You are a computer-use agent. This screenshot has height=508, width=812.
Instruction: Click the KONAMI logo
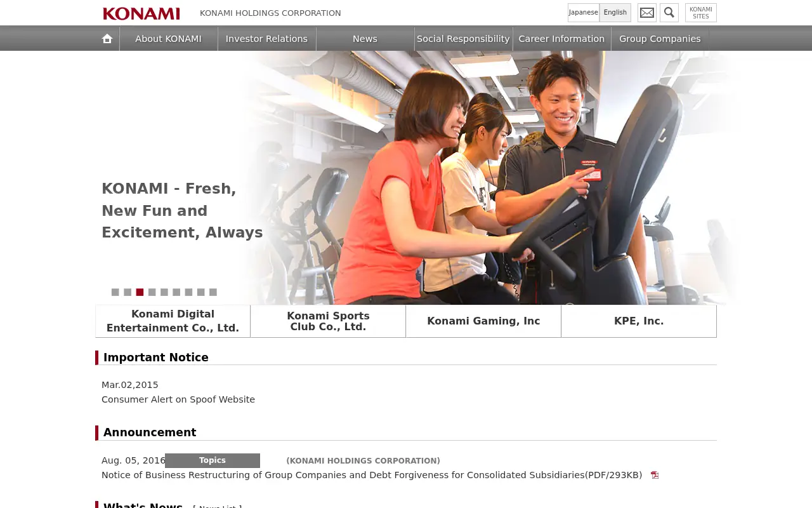[x=141, y=13]
